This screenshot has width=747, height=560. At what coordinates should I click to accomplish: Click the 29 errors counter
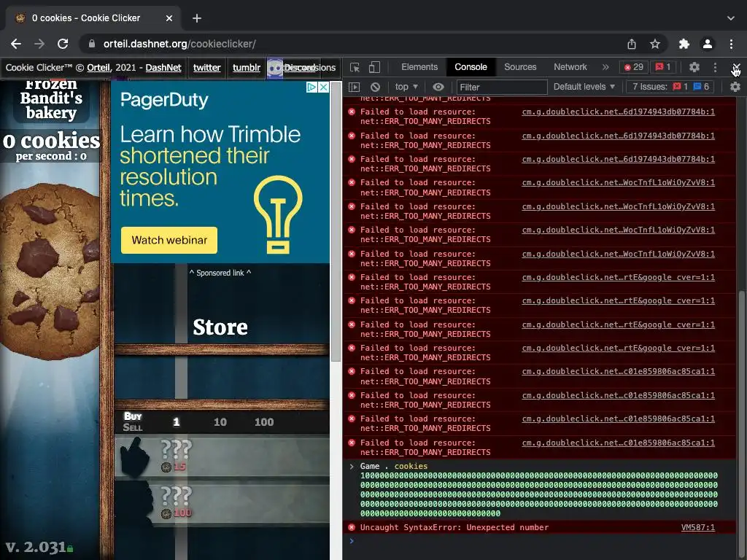click(x=634, y=67)
